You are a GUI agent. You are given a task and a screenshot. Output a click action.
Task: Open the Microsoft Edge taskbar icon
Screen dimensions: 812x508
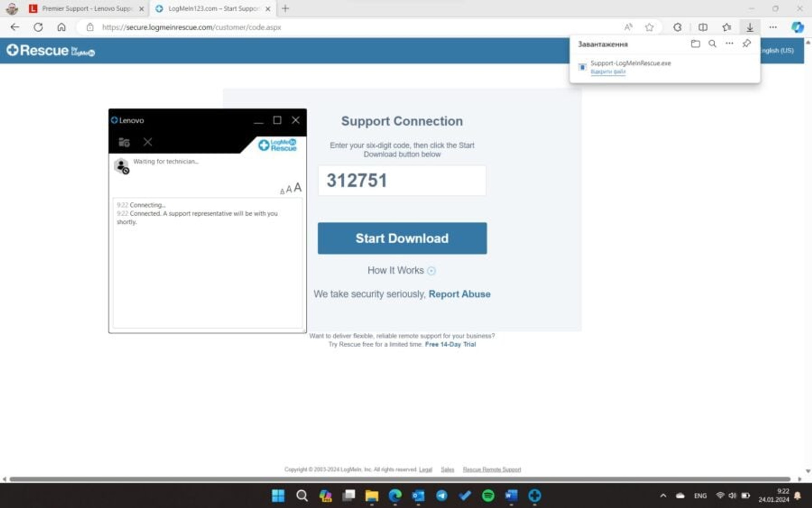point(395,496)
